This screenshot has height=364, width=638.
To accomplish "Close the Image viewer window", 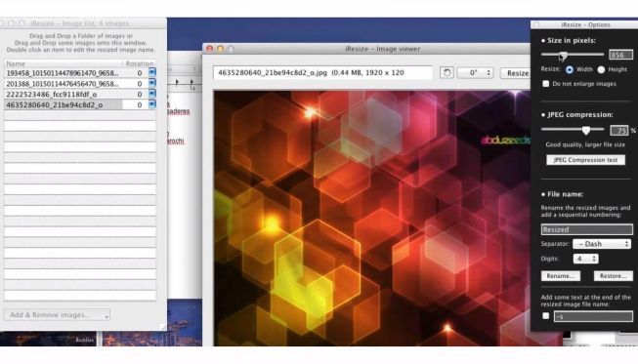I will pos(210,49).
